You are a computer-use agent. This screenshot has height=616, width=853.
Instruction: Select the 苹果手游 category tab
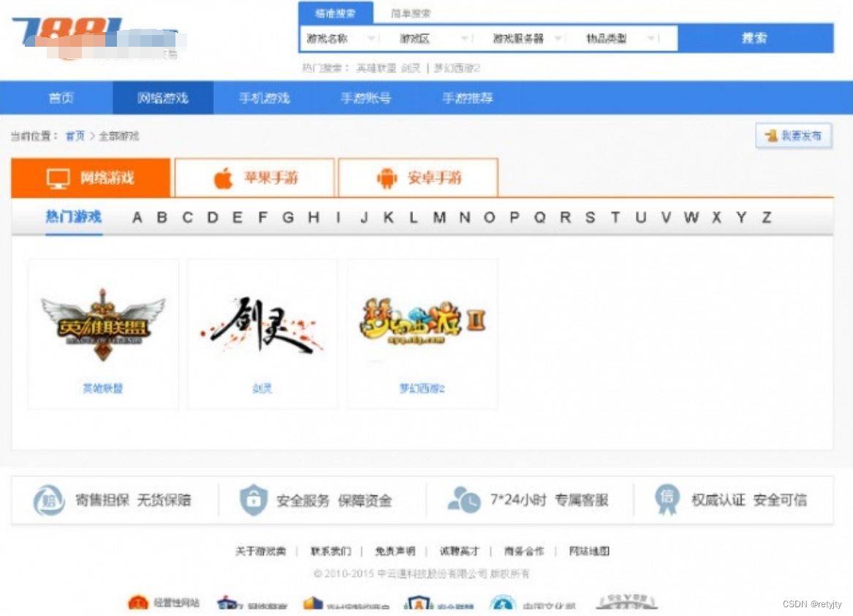254,178
